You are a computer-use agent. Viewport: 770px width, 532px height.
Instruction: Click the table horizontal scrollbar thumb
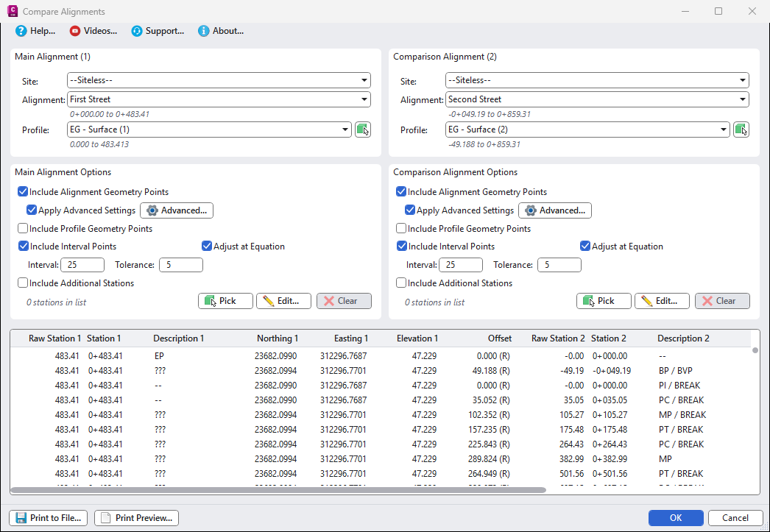tap(278, 490)
